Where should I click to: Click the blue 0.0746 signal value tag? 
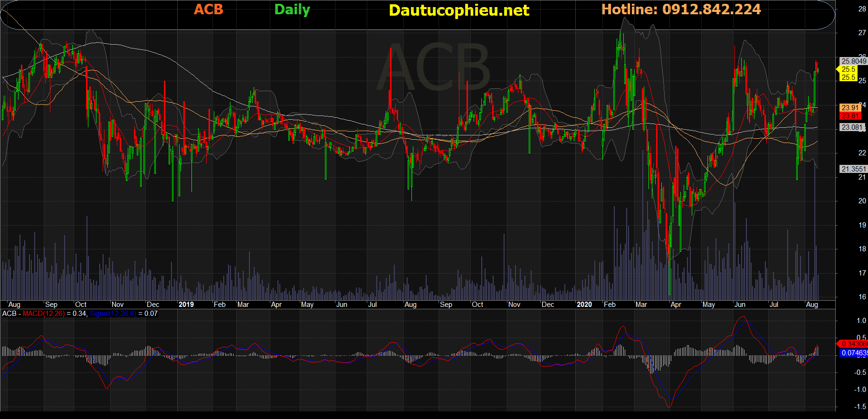coord(853,353)
